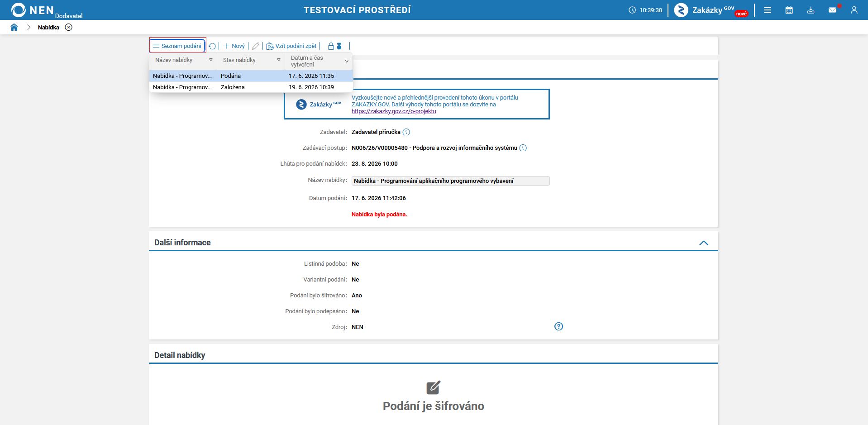The image size is (868, 425).
Task: Click the Název nabídky input field
Action: pyautogui.click(x=451, y=181)
